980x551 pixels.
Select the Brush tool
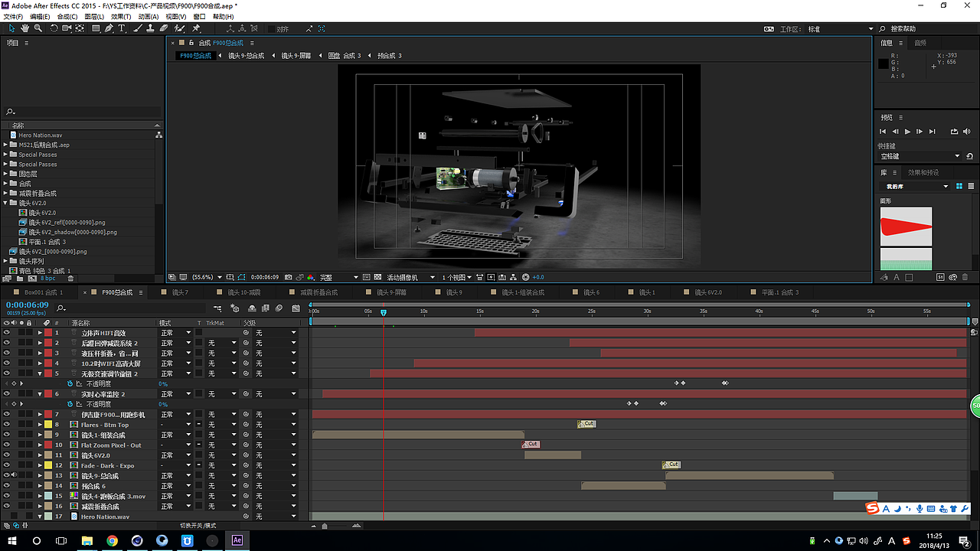[x=138, y=28]
